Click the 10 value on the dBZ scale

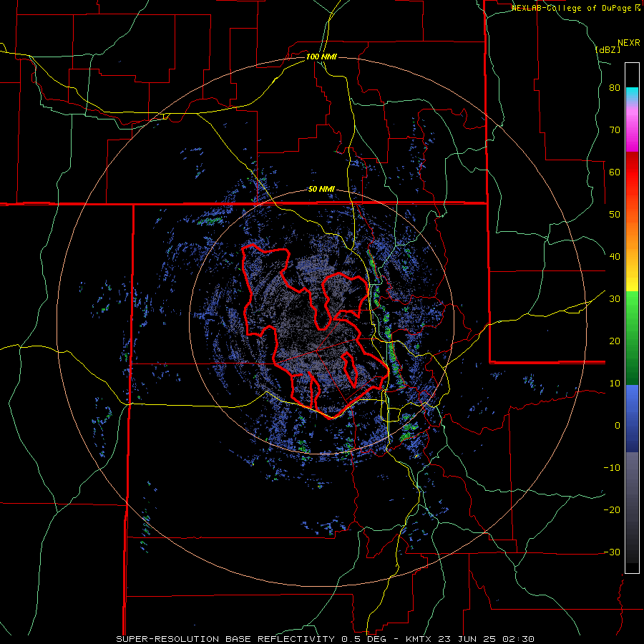(x=615, y=384)
